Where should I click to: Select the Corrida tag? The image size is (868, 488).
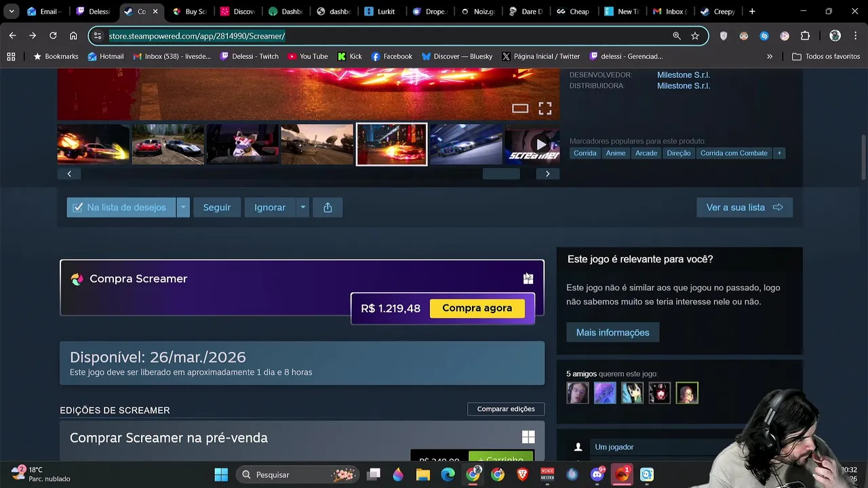[x=585, y=153]
